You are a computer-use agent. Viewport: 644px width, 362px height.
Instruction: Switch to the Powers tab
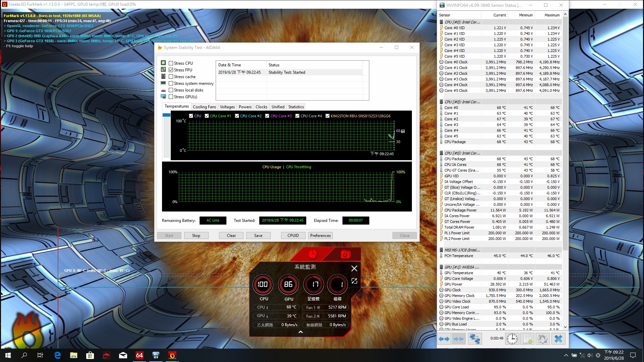[245, 107]
